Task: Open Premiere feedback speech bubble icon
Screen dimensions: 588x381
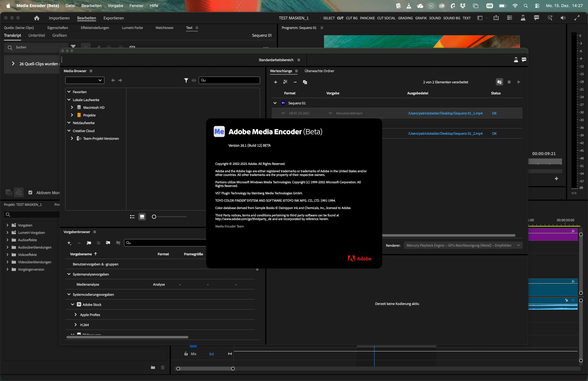Action: point(536,18)
